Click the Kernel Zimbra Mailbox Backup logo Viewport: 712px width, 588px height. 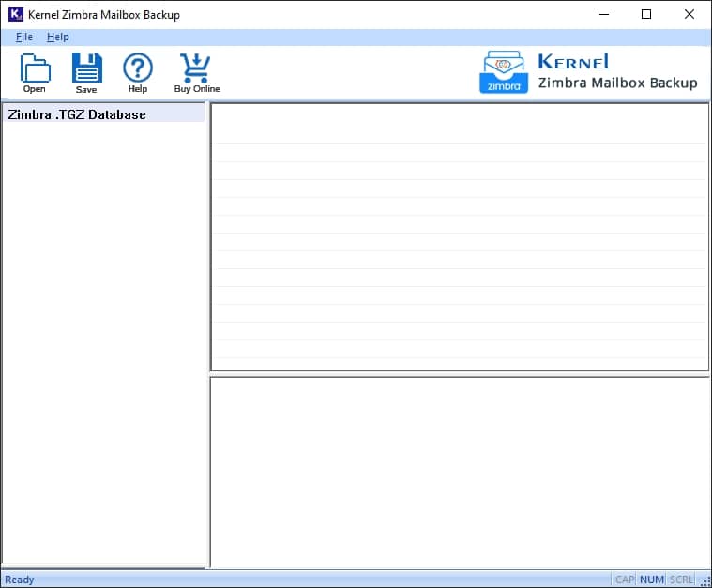(588, 72)
